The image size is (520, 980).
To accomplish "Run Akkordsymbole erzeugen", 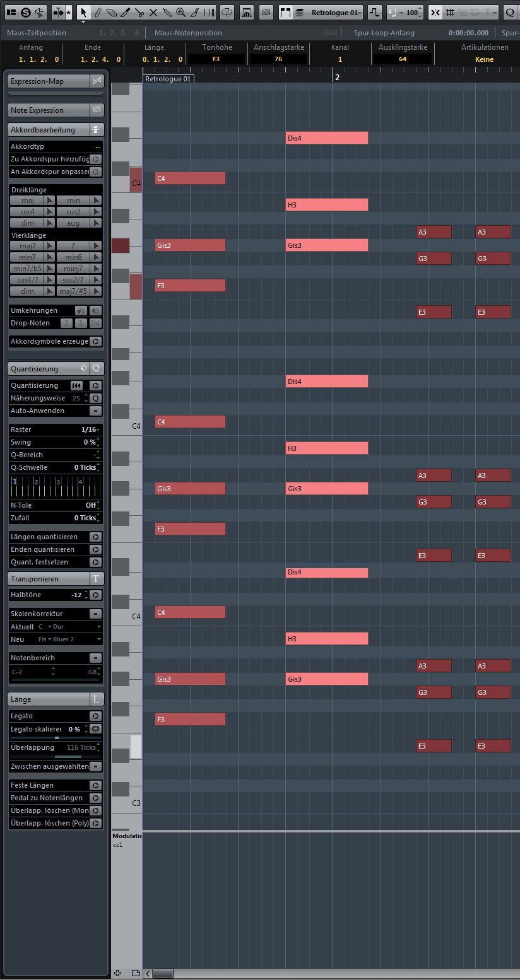I will tap(95, 341).
